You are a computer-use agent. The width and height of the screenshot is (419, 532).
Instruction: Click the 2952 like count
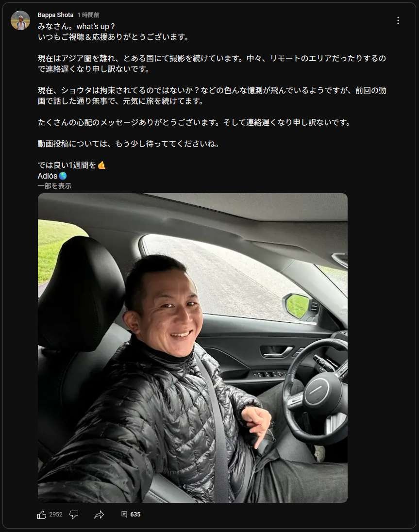[56, 515]
